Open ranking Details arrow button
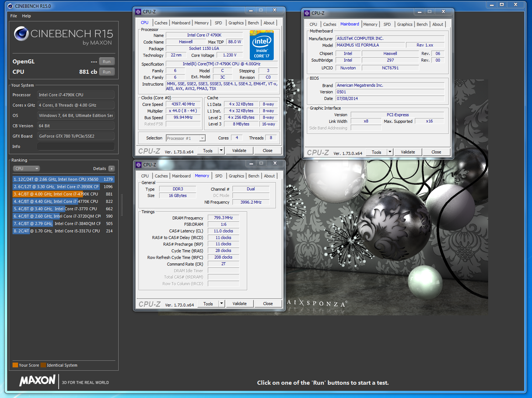The width and height of the screenshot is (532, 398). pos(112,169)
